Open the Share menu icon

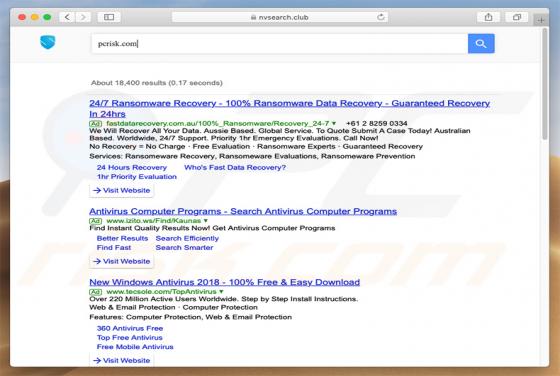point(488,17)
